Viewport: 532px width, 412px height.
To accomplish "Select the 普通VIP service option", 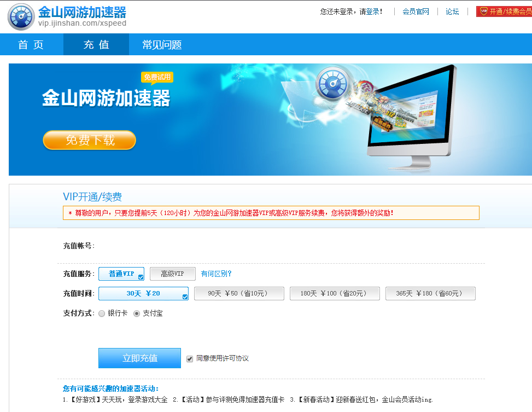I will 121,274.
